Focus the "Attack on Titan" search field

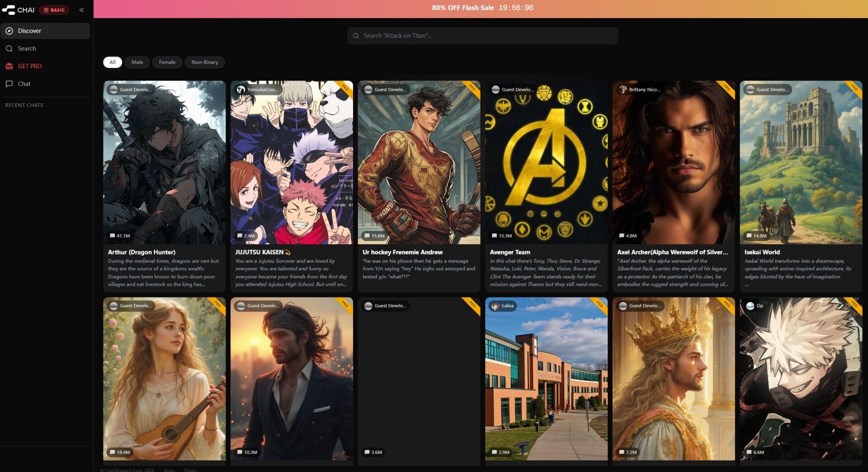coord(482,36)
